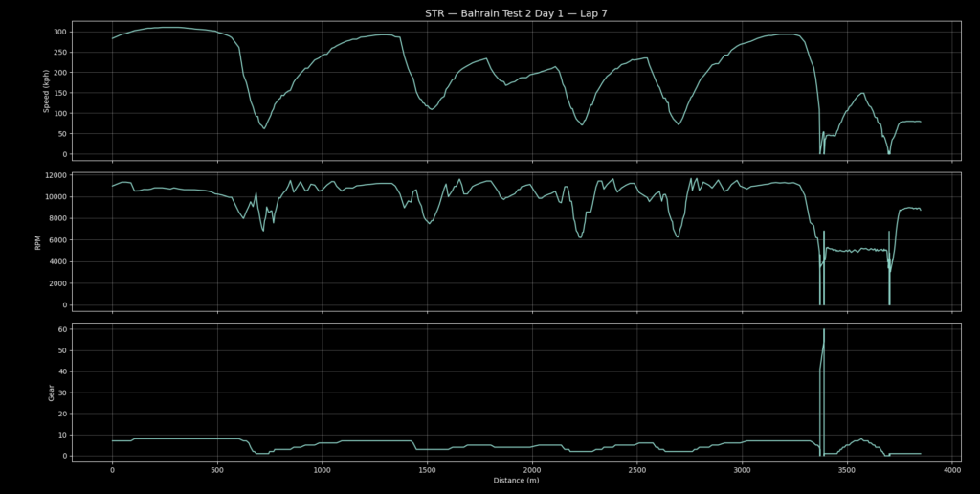Click the 12000 tick on the RPM axis
980x494 pixels.
[x=53, y=175]
